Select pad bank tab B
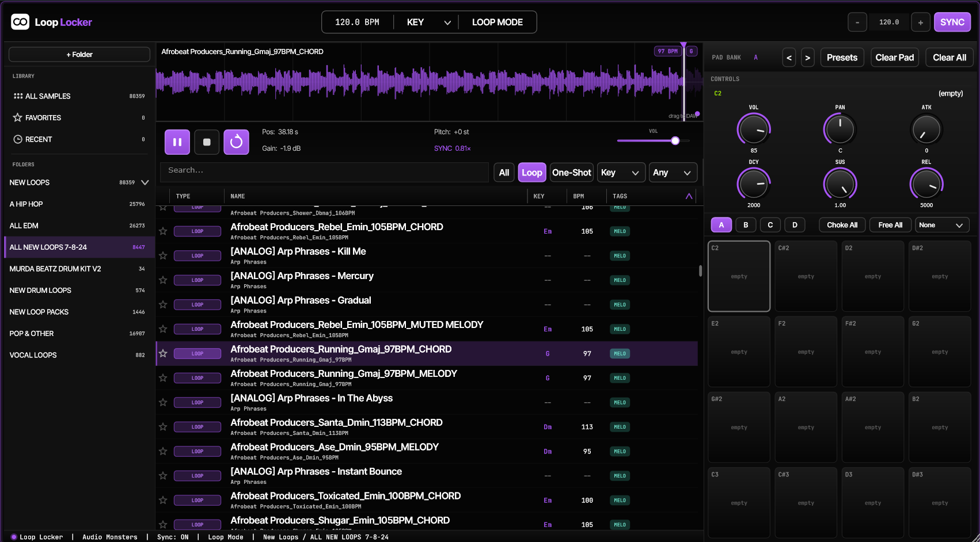This screenshot has width=980, height=542. (746, 225)
